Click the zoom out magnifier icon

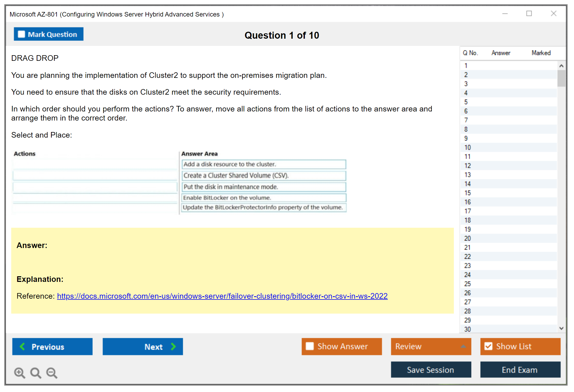52,373
